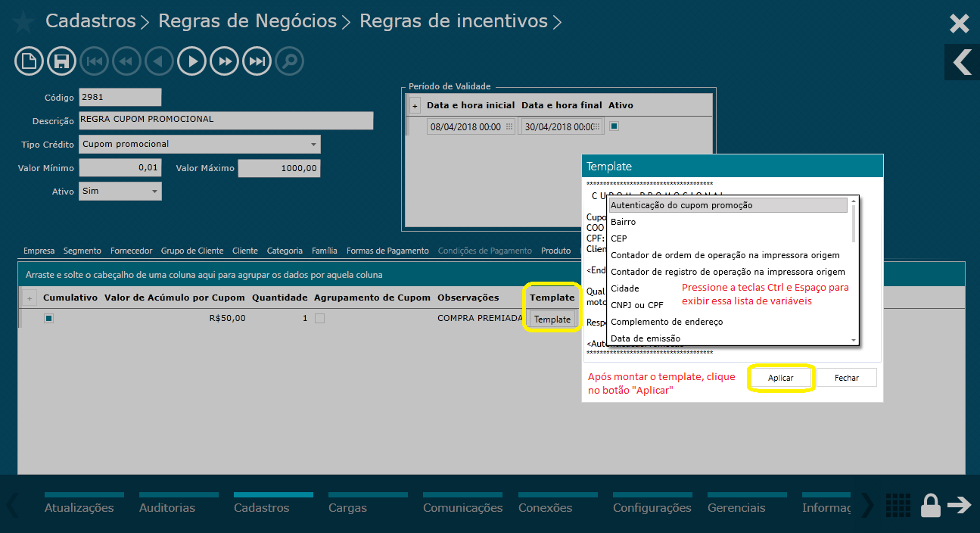Switch to the Cliente tab
This screenshot has height=533, width=980.
244,250
